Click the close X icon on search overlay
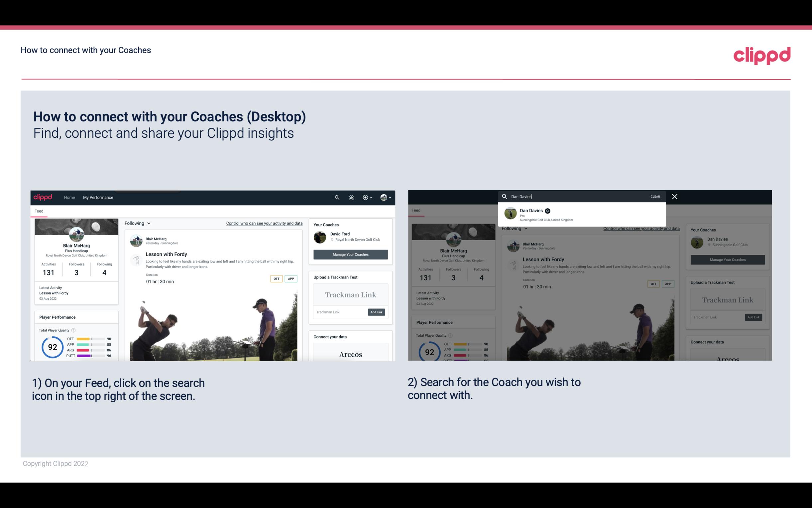812x508 pixels. (674, 196)
